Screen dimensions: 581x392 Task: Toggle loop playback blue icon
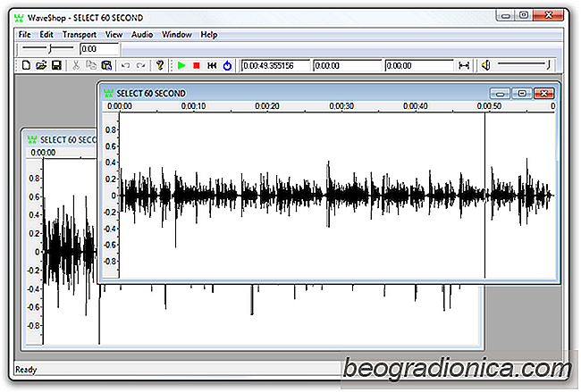point(227,65)
